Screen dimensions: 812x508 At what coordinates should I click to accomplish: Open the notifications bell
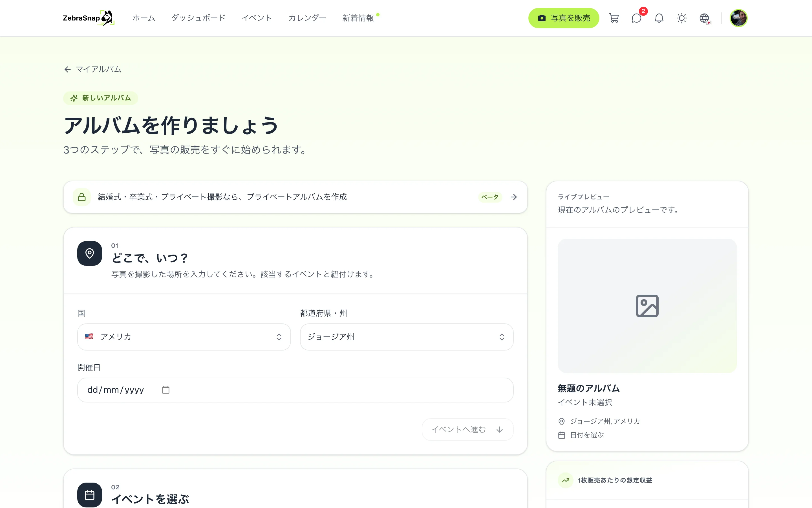click(x=659, y=18)
